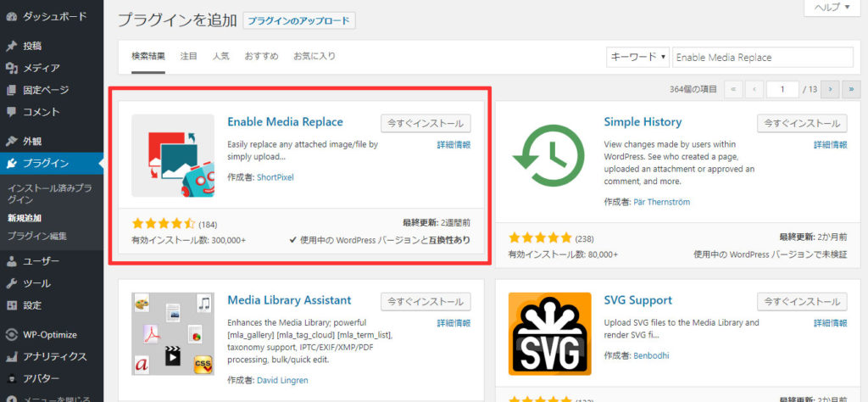Switch to the 人気 tab
868x402 pixels.
[221, 56]
